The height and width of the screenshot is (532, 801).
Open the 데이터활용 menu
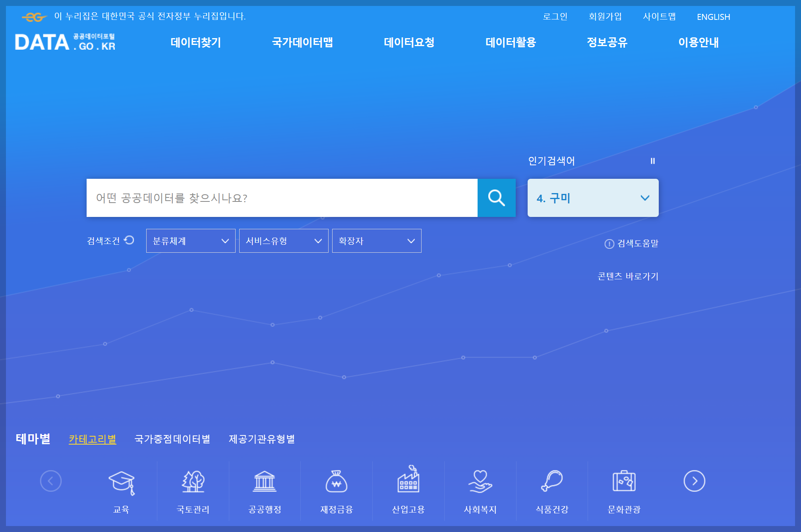(x=511, y=42)
